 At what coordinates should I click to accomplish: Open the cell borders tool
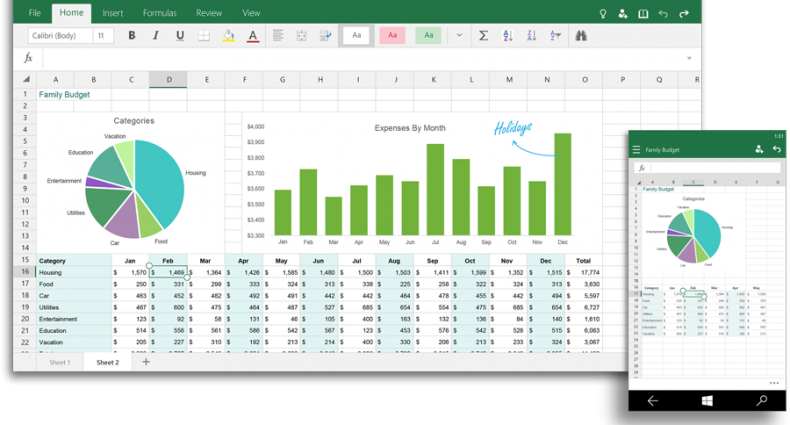[x=204, y=36]
